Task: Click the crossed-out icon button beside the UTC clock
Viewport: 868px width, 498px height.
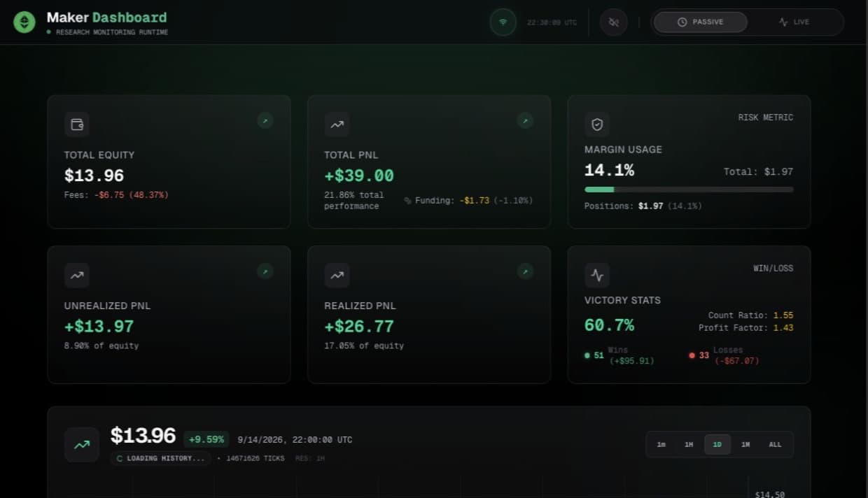Action: click(x=614, y=22)
